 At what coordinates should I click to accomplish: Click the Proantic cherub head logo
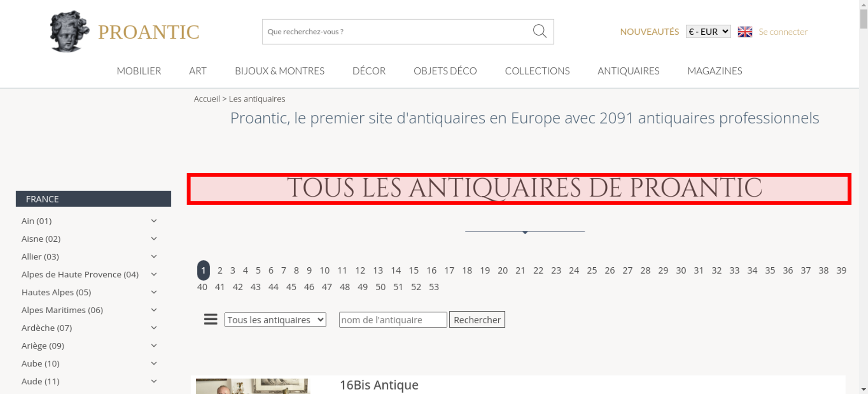point(69,31)
